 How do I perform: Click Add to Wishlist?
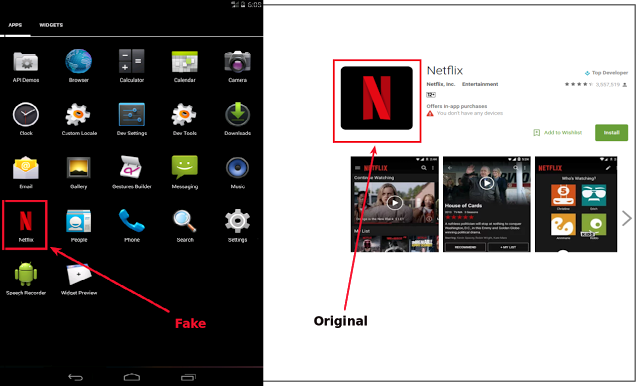558,133
